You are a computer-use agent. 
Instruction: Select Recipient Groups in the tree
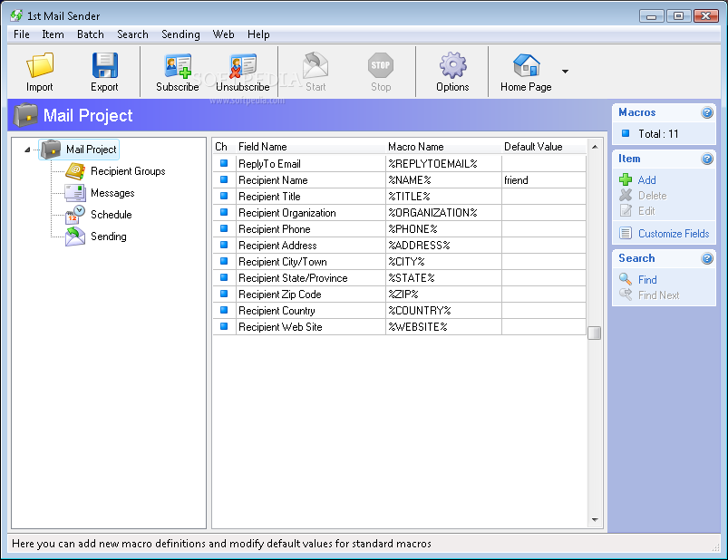pyautogui.click(x=128, y=171)
